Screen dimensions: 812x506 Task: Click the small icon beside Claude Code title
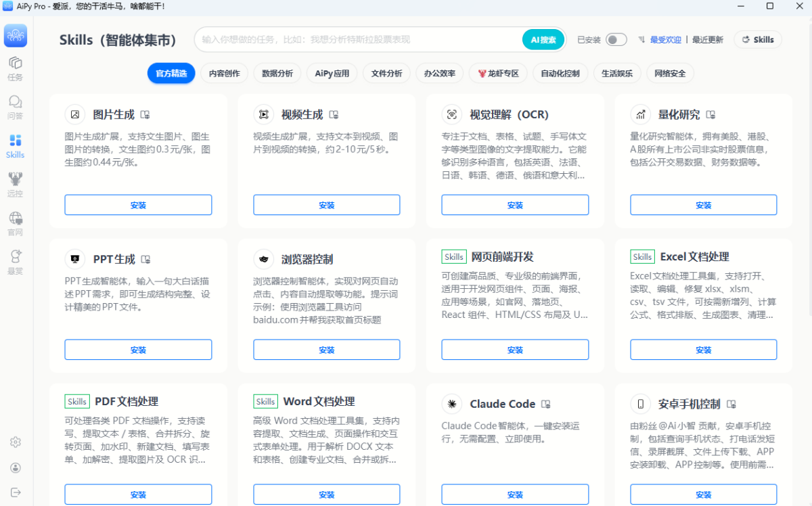pos(546,405)
